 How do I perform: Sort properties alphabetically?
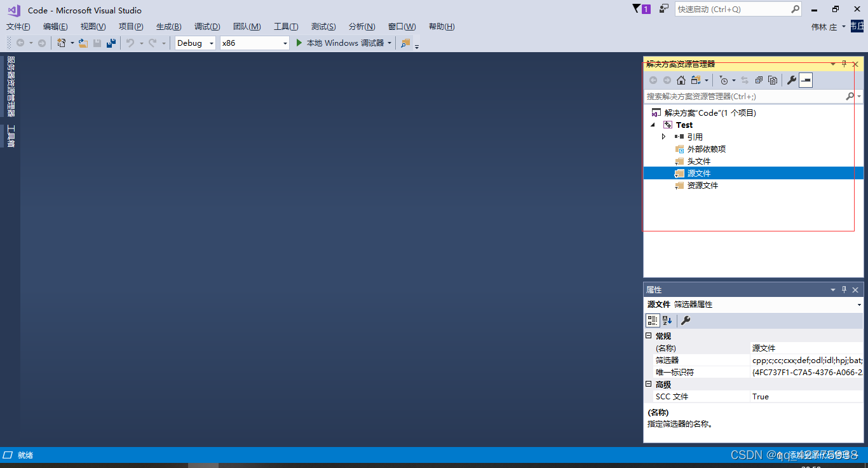click(x=667, y=320)
